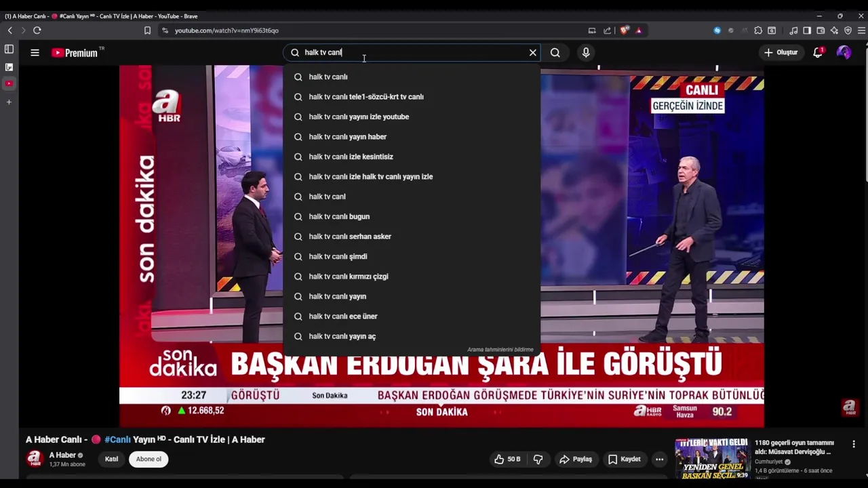Click the Brave Shields lion icon
The image size is (868, 488).
(625, 30)
